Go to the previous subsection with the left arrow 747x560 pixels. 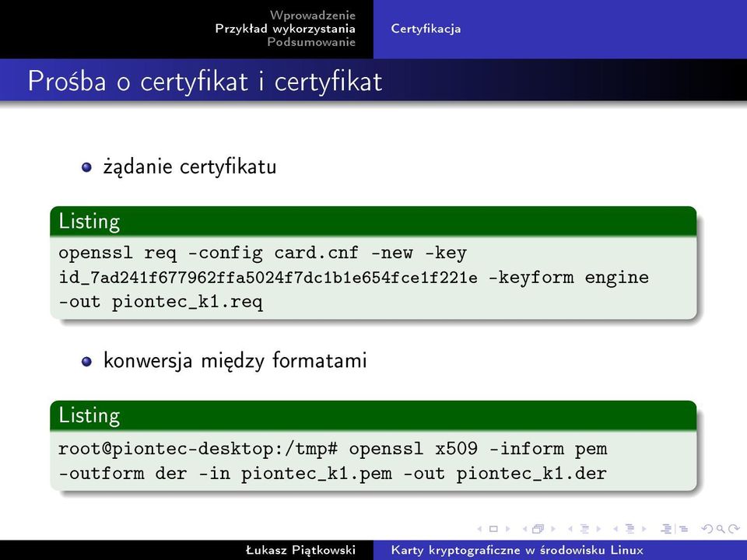(570, 529)
